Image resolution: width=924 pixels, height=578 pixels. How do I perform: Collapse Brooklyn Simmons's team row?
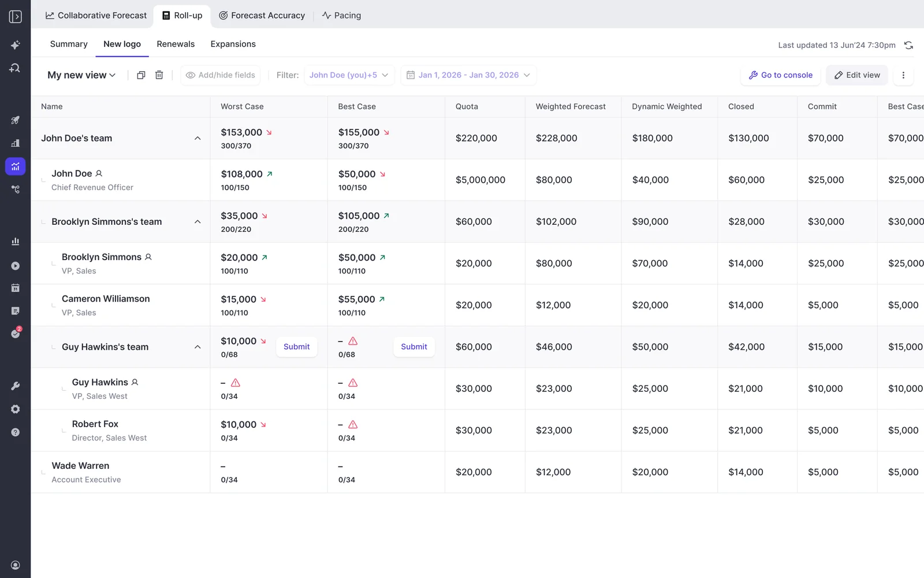[198, 222]
